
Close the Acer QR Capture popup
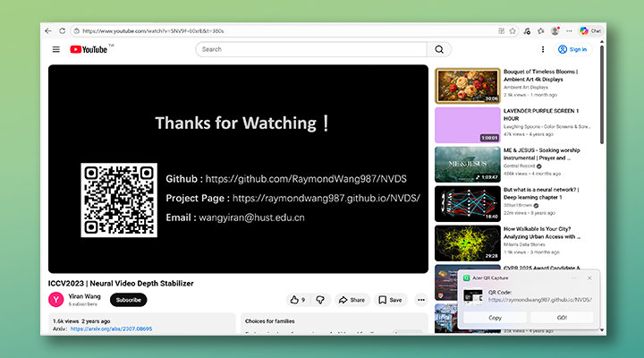pyautogui.click(x=589, y=277)
